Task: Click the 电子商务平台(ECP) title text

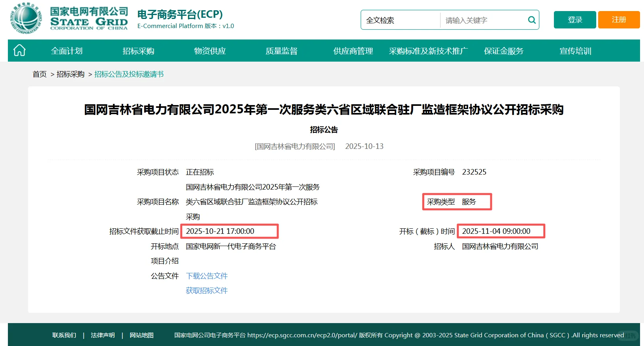Action: click(x=180, y=15)
